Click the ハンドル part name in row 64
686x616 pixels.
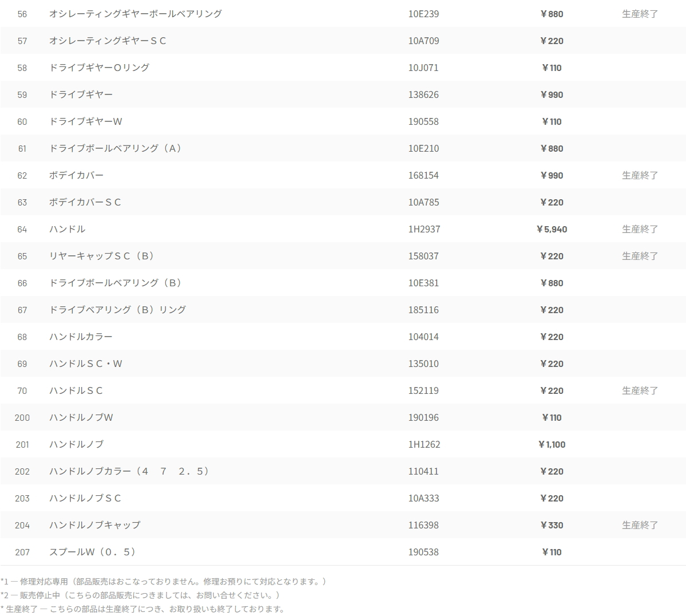click(x=67, y=229)
